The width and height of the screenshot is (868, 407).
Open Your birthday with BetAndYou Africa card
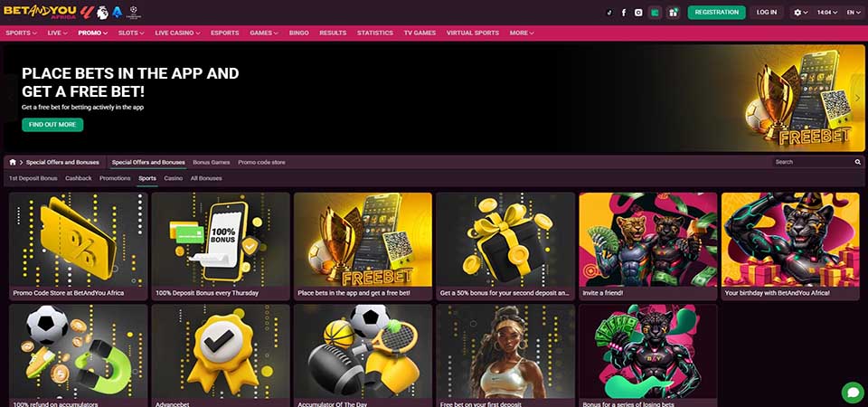click(x=790, y=246)
